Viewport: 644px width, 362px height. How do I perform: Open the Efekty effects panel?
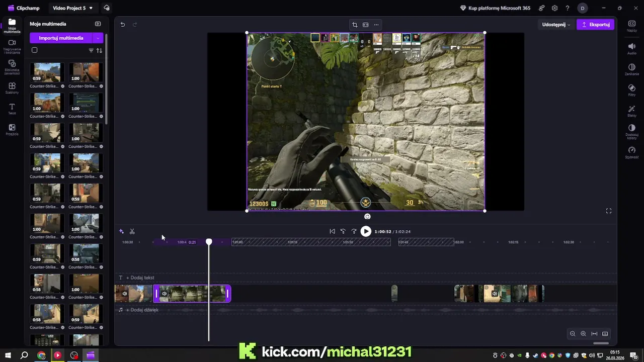tap(632, 111)
